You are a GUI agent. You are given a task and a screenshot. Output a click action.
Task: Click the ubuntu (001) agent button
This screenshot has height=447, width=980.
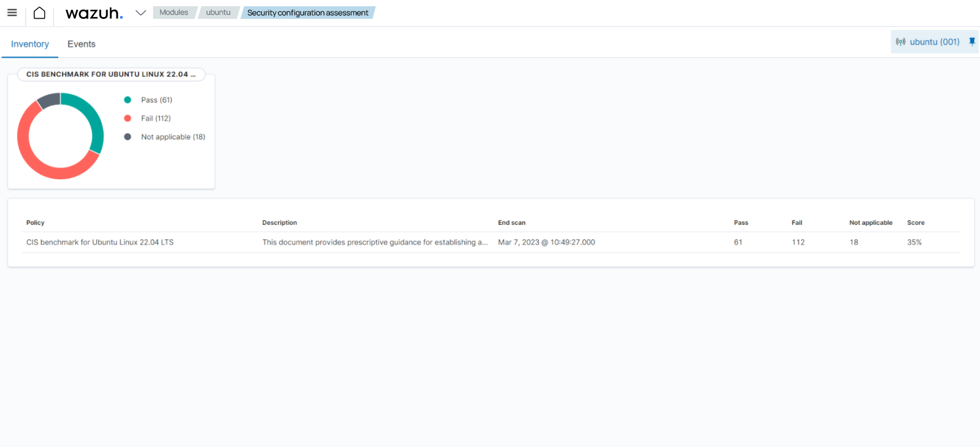[934, 42]
